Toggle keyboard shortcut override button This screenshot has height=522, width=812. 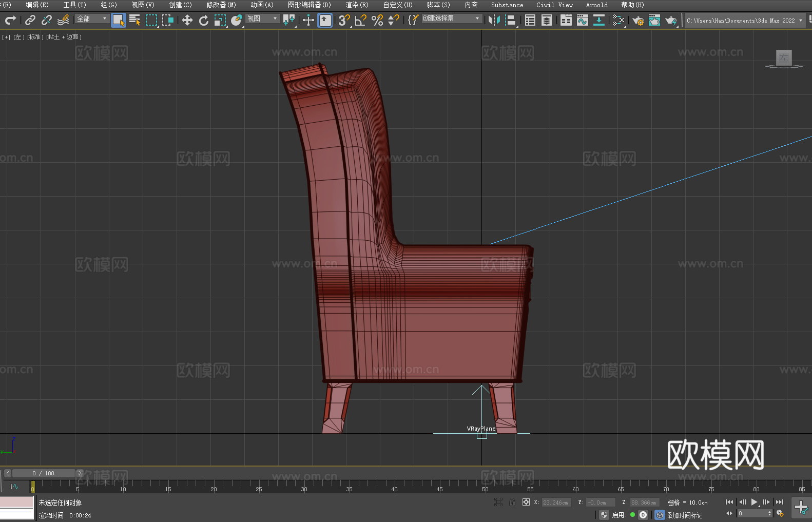pos(325,20)
